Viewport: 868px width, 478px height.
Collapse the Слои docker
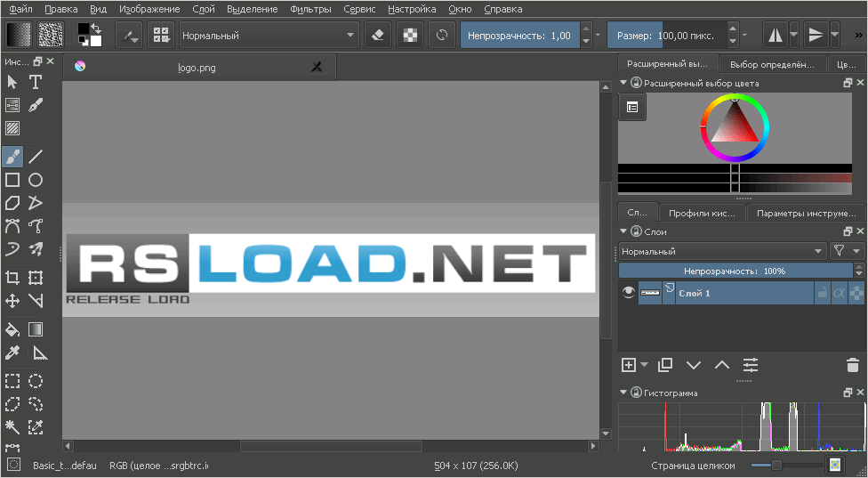623,231
